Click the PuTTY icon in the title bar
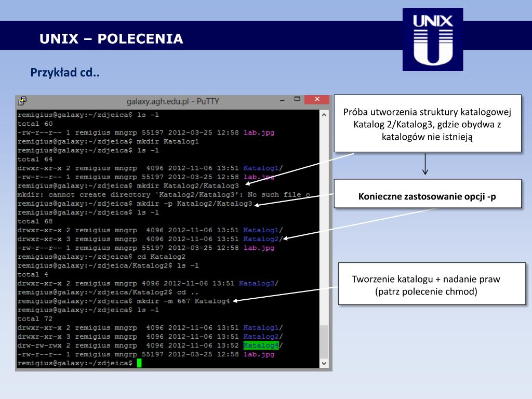Image resolution: width=532 pixels, height=399 pixels. (x=22, y=101)
